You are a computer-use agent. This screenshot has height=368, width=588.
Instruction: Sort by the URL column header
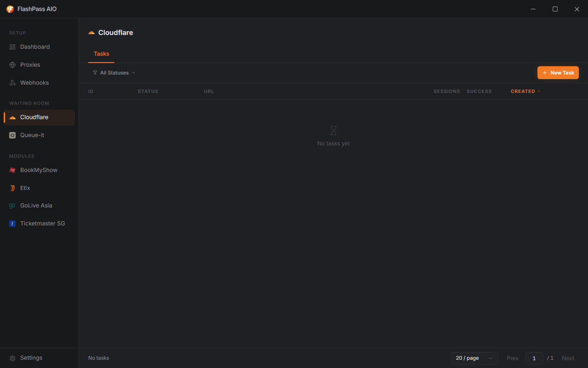point(209,92)
